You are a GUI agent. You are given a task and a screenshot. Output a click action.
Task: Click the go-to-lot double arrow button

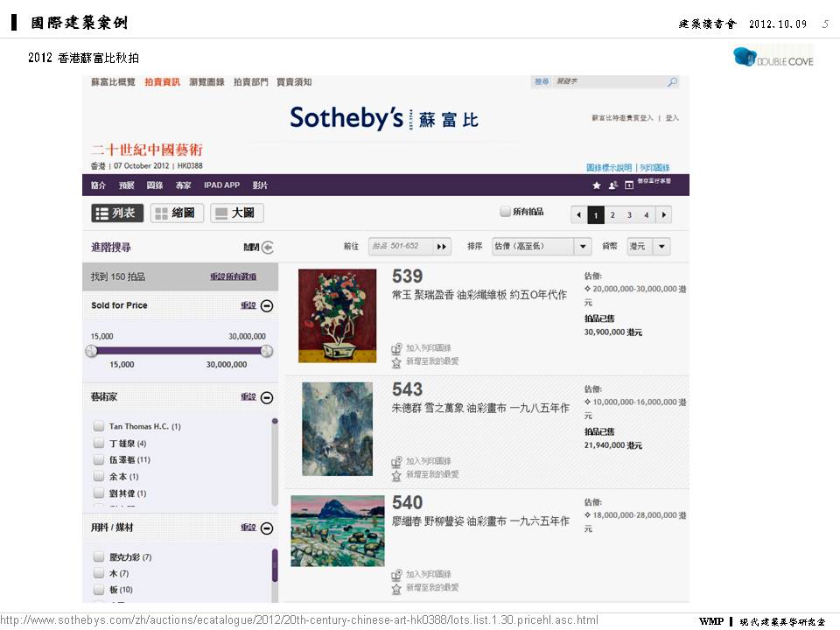tap(442, 247)
